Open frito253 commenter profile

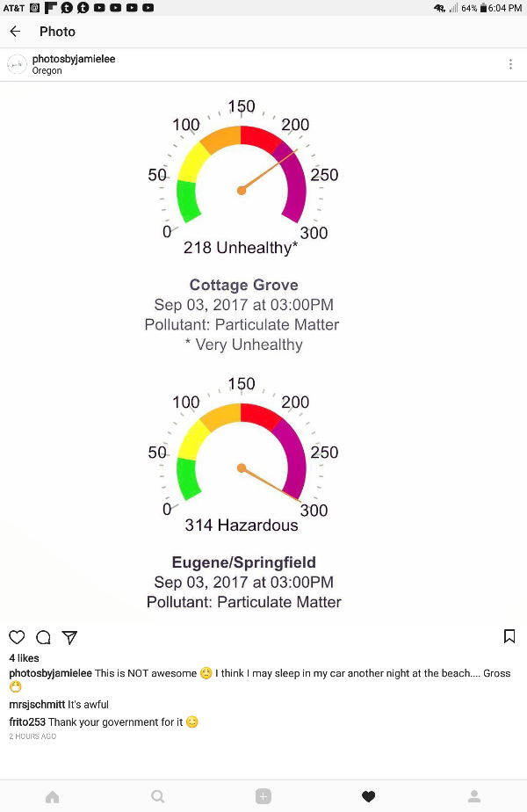pyautogui.click(x=27, y=722)
